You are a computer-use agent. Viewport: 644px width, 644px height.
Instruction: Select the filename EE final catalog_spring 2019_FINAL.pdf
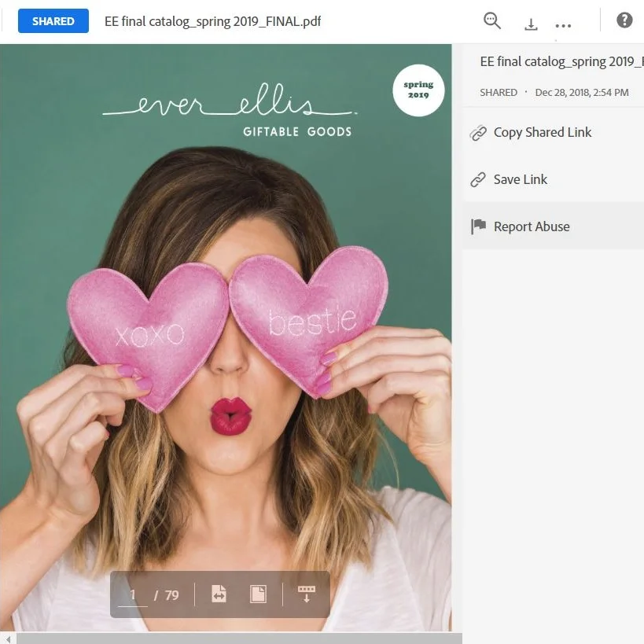click(x=211, y=21)
